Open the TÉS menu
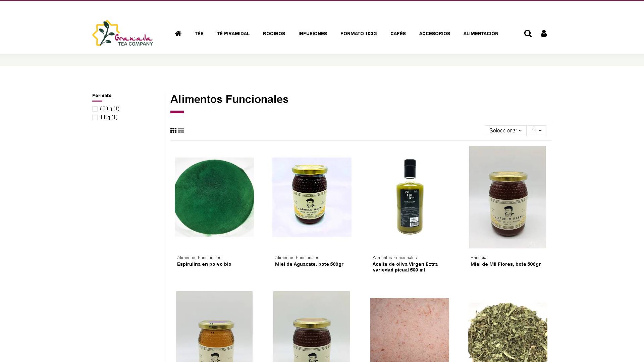This screenshot has width=644, height=362. (x=199, y=34)
